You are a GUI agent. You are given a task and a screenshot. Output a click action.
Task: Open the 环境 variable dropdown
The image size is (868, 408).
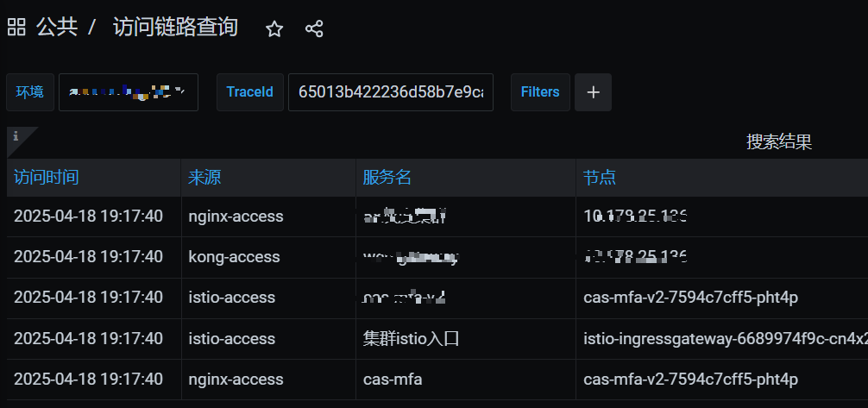(129, 92)
